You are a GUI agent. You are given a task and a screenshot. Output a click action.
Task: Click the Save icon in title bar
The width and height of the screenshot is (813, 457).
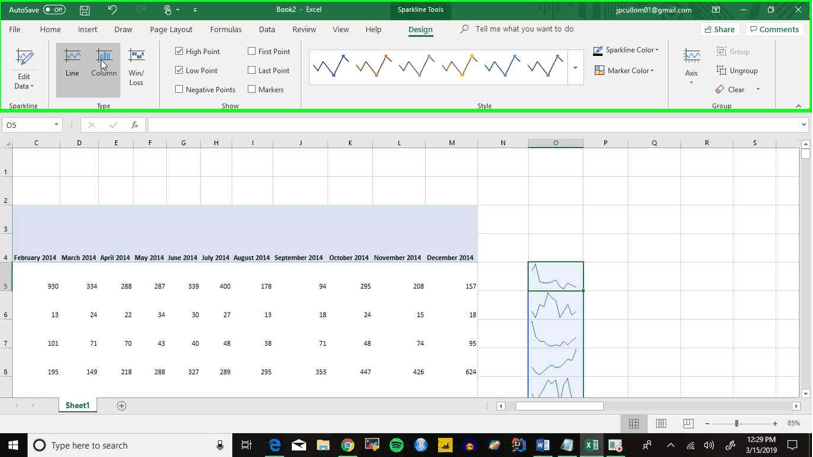(85, 10)
